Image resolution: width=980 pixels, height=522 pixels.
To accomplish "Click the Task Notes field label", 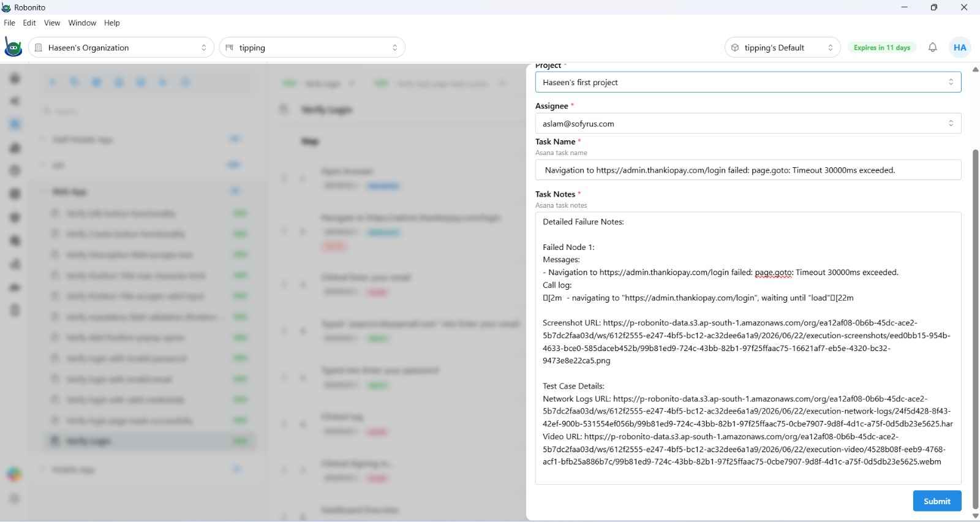I will (x=555, y=194).
